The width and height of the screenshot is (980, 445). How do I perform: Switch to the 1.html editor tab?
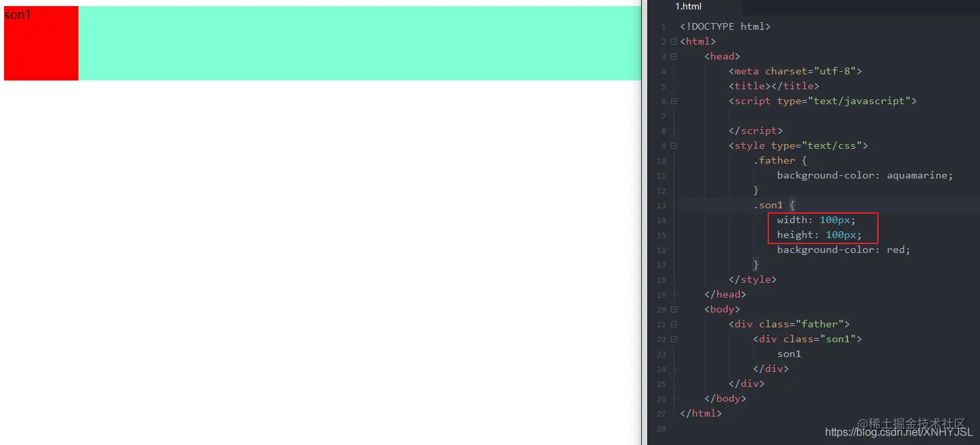(x=689, y=7)
